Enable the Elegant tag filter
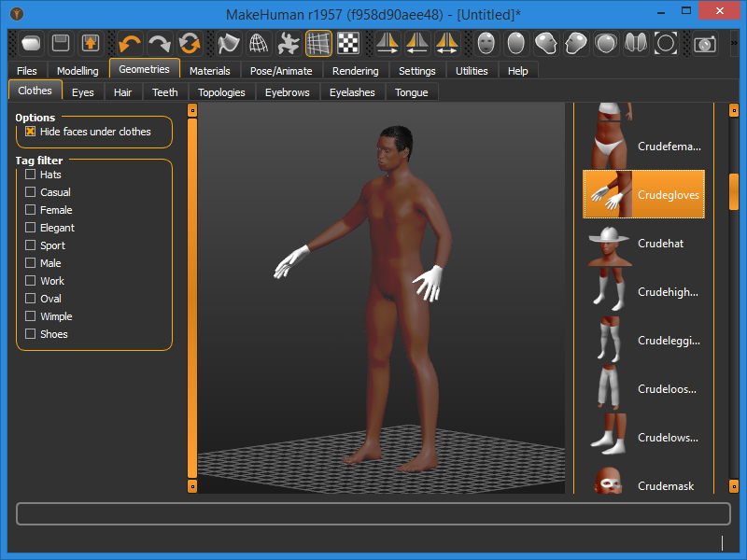 point(31,228)
